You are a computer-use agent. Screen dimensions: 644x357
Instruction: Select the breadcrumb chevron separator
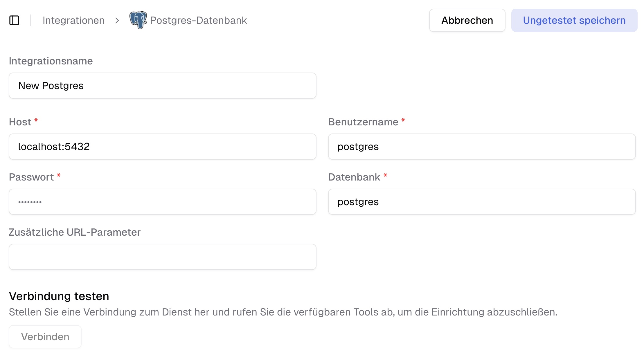[117, 21]
